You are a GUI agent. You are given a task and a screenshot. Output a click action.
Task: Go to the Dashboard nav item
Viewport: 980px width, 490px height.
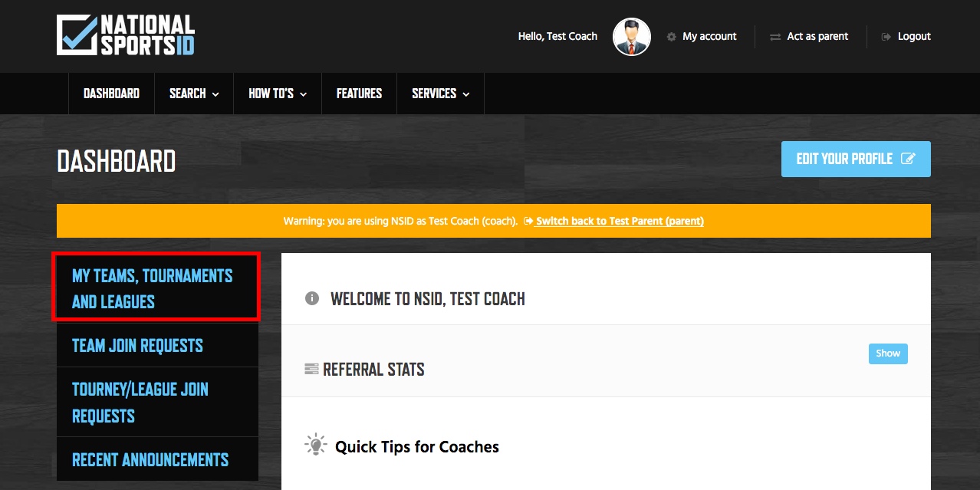(x=111, y=94)
